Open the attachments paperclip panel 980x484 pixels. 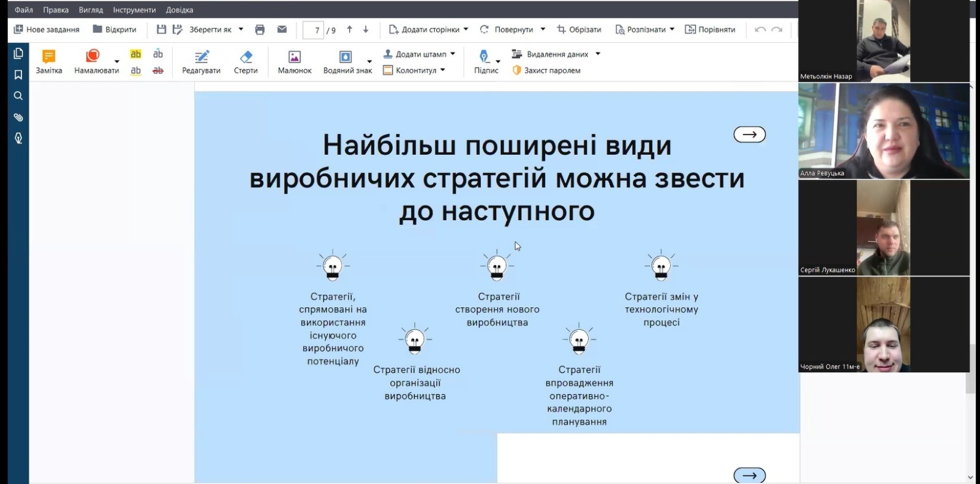point(18,117)
